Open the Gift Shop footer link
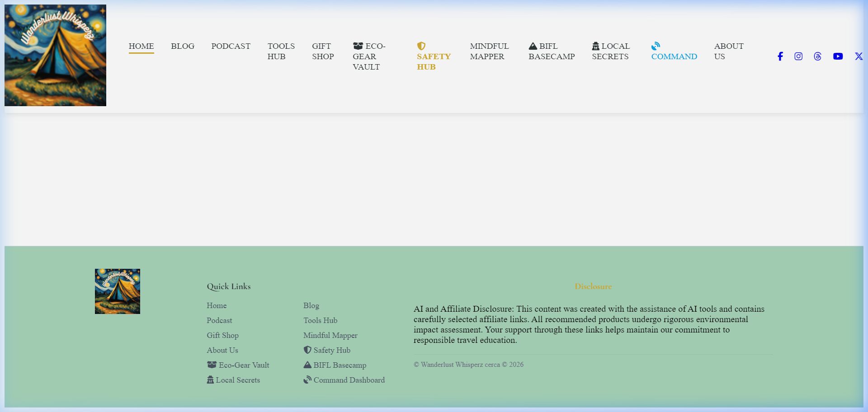This screenshot has width=868, height=412. [222, 335]
